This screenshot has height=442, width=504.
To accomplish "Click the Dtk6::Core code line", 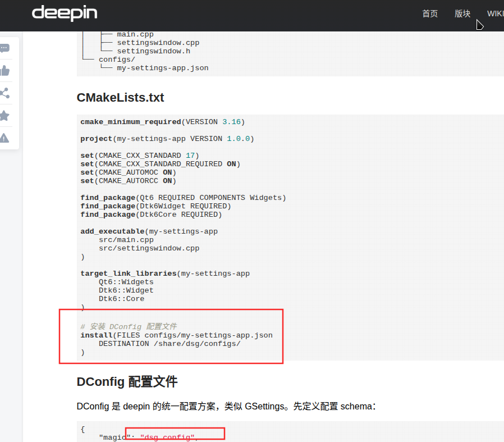I will (121, 299).
